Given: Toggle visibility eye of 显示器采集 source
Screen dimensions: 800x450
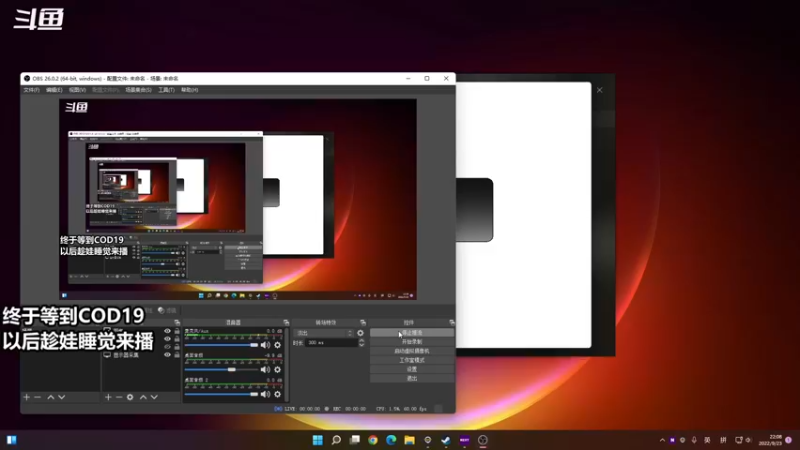Looking at the screenshot, I should (167, 355).
